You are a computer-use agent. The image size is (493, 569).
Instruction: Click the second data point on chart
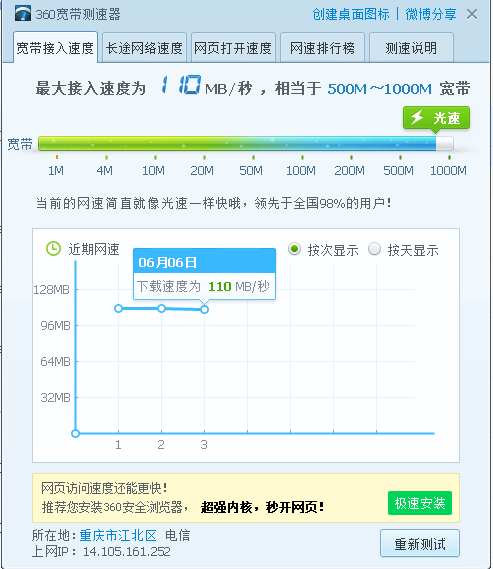(161, 308)
